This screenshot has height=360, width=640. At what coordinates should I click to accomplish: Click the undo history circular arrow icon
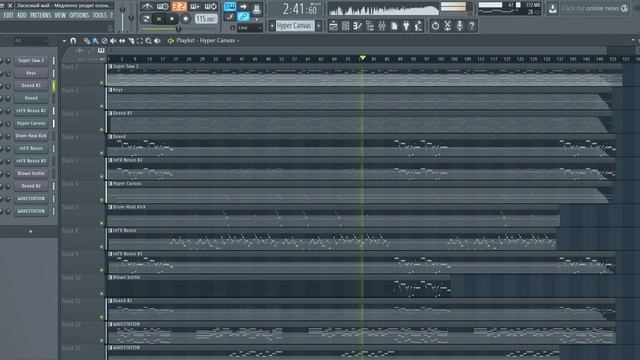pyautogui.click(x=436, y=26)
